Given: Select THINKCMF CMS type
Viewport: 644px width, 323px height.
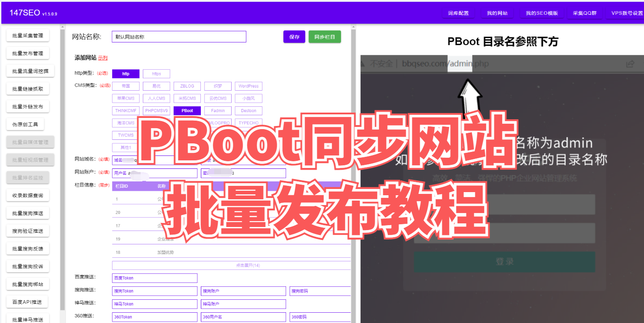Looking at the screenshot, I should click(x=126, y=111).
